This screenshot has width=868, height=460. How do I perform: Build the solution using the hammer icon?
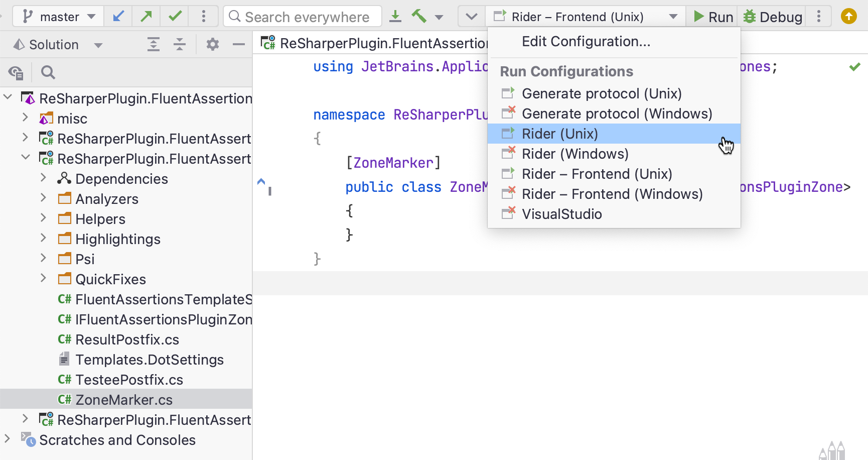pyautogui.click(x=419, y=16)
